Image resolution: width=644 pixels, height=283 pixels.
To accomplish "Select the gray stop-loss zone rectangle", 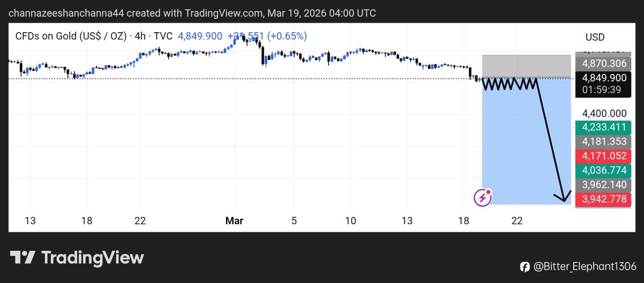I will click(x=526, y=66).
